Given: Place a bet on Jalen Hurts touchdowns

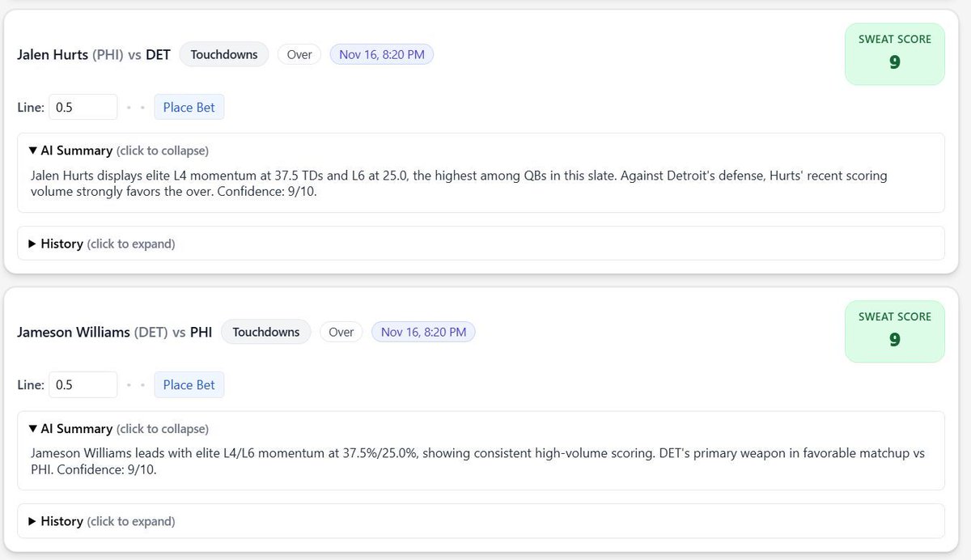Looking at the screenshot, I should coord(189,106).
